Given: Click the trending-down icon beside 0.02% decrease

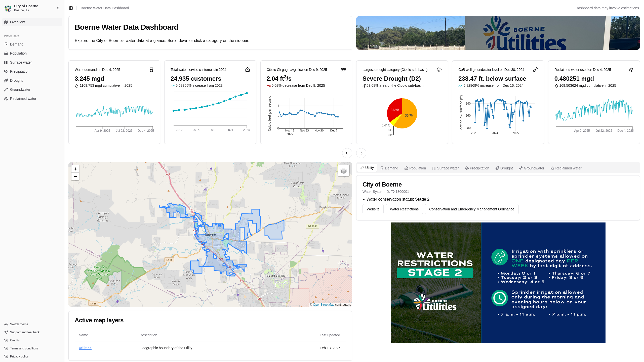Looking at the screenshot, I should (x=269, y=86).
